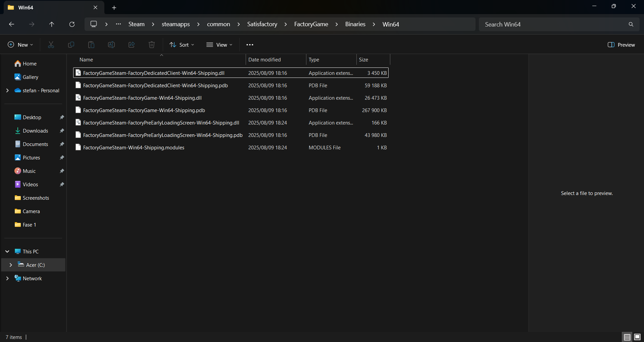Go to FactoryGame breadcrumb folder

(311, 24)
